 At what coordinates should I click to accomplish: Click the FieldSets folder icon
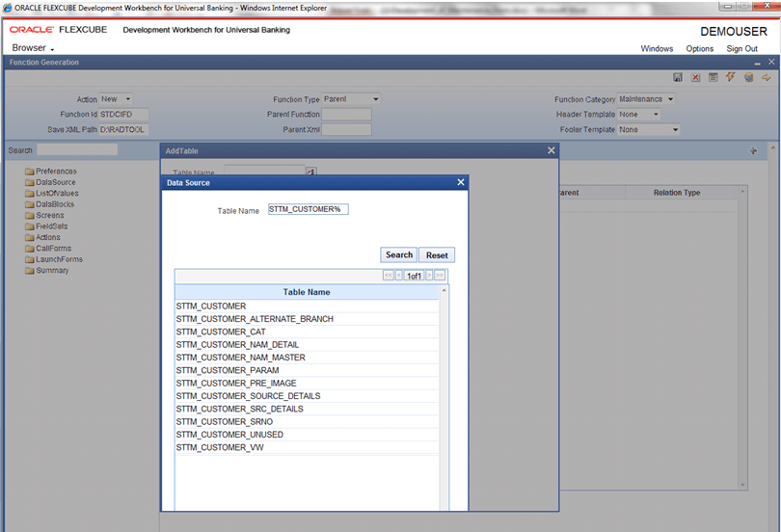click(x=29, y=226)
